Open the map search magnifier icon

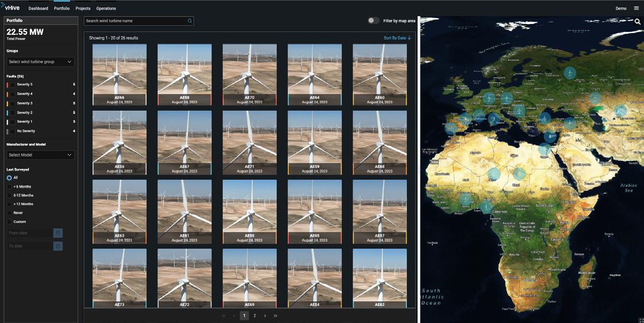637,22
